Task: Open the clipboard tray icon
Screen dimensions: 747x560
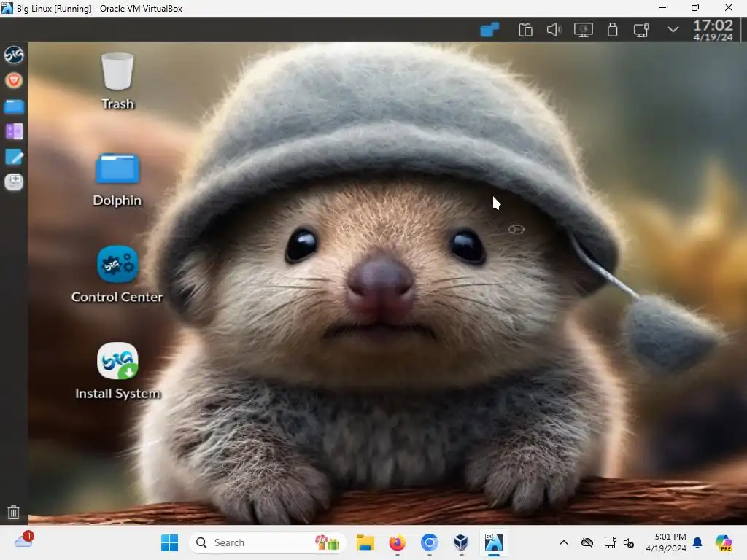Action: pos(525,30)
